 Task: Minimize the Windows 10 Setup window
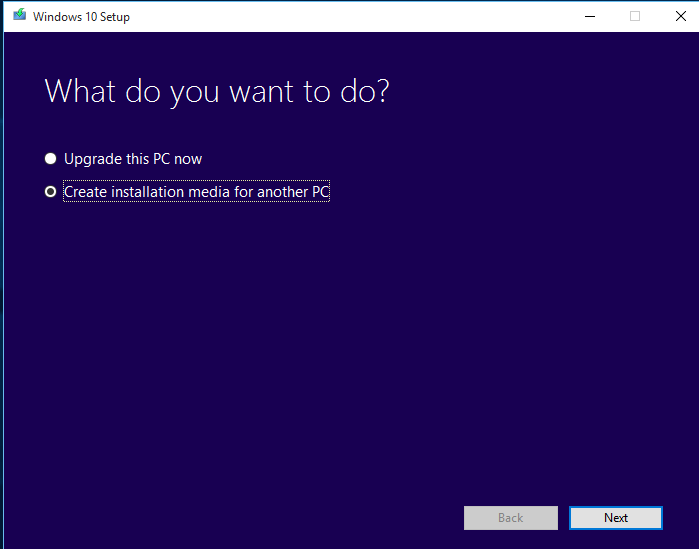tap(590, 16)
